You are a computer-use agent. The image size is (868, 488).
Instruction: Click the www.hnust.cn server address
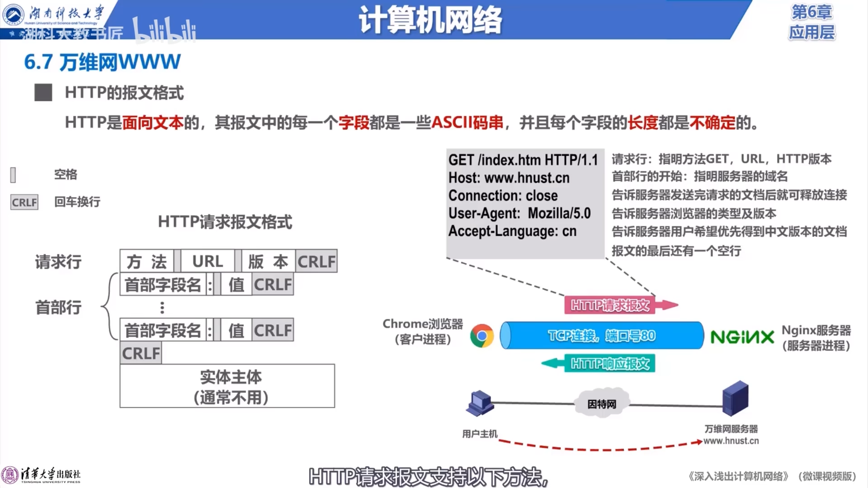pos(731,441)
